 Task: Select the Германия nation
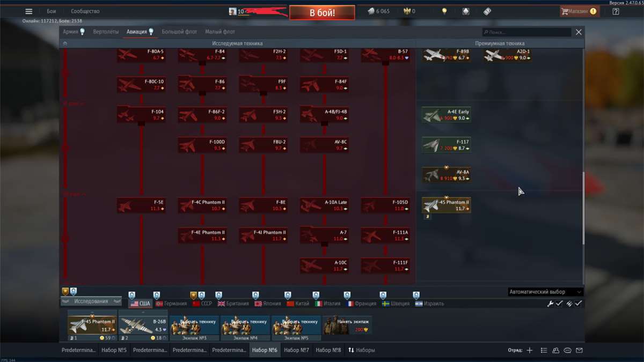(171, 304)
